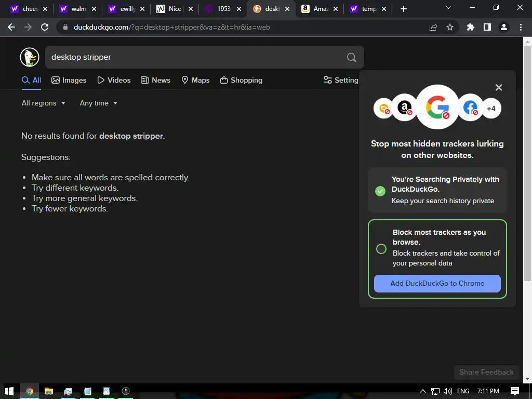Click the ENG language indicator
Screen dimensions: 532x399
463,391
